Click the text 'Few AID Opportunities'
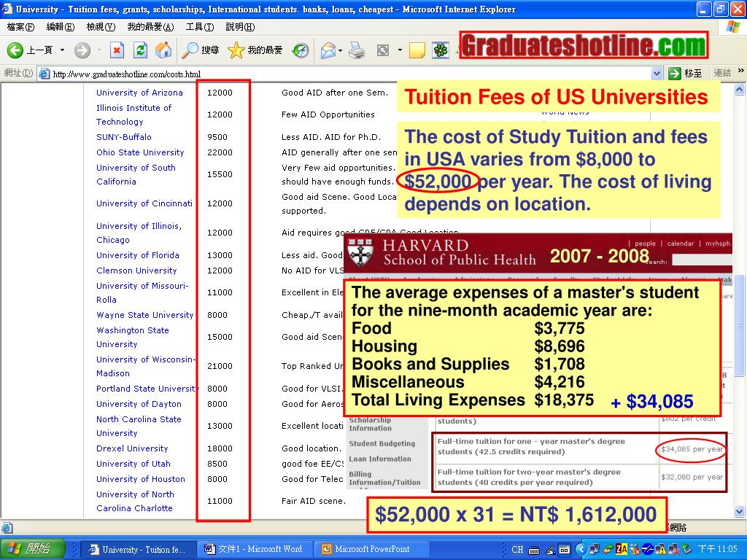This screenshot has height=560, width=747. [328, 114]
